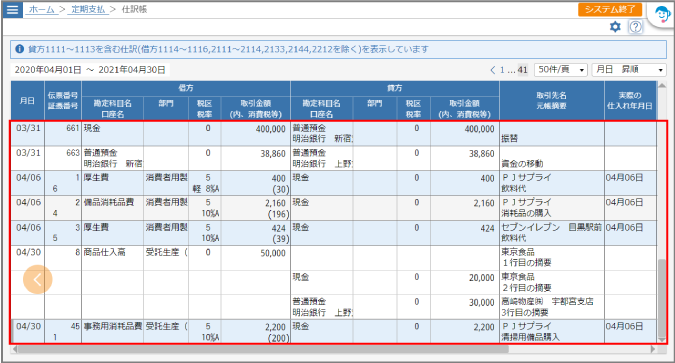Go to previous page arrow in pager

tap(493, 70)
